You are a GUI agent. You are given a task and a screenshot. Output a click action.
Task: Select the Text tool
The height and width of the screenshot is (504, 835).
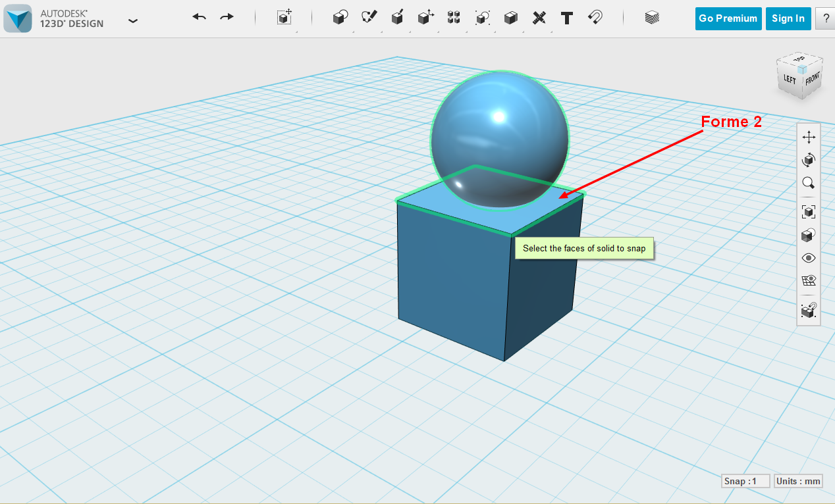click(567, 18)
